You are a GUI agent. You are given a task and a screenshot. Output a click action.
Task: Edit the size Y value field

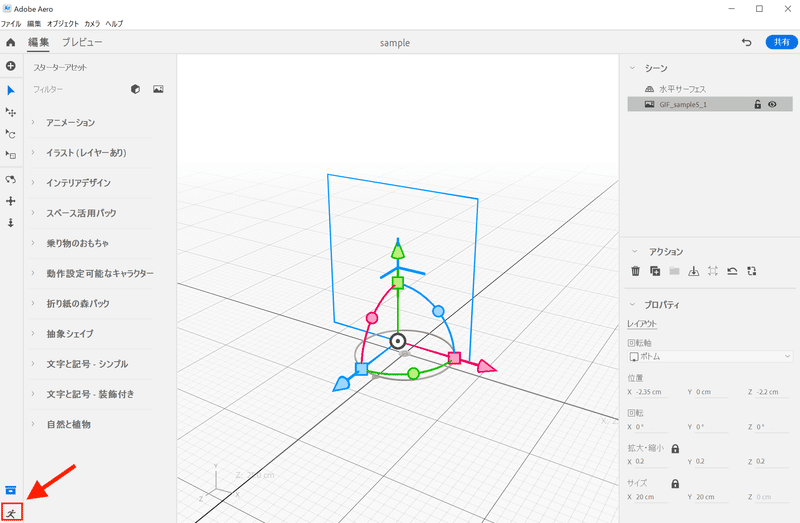coord(712,496)
